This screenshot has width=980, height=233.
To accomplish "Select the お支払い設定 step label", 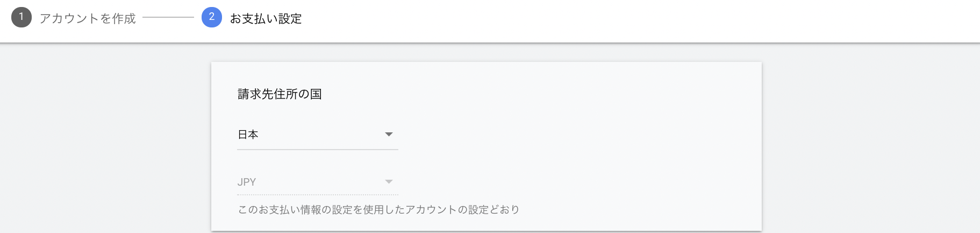I will [266, 18].
